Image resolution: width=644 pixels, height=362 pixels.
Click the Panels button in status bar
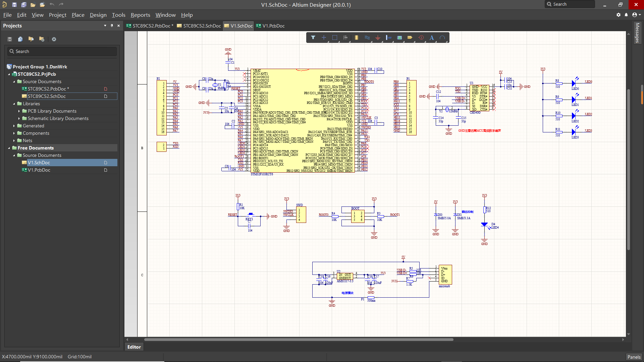[634, 357]
